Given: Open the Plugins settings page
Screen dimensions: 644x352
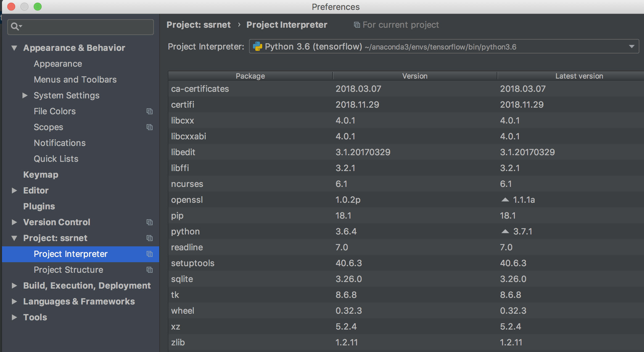Looking at the screenshot, I should pos(39,206).
